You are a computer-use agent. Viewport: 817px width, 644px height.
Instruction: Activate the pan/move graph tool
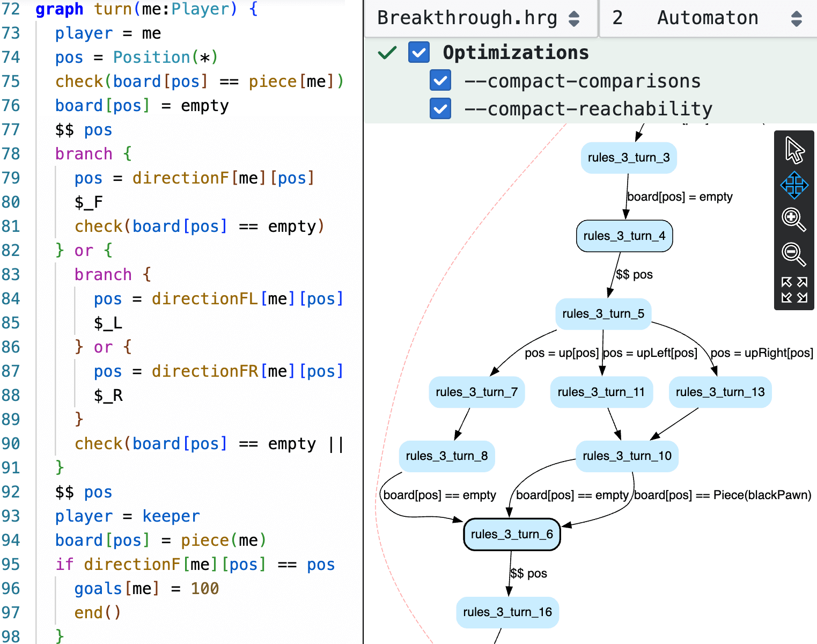[794, 185]
